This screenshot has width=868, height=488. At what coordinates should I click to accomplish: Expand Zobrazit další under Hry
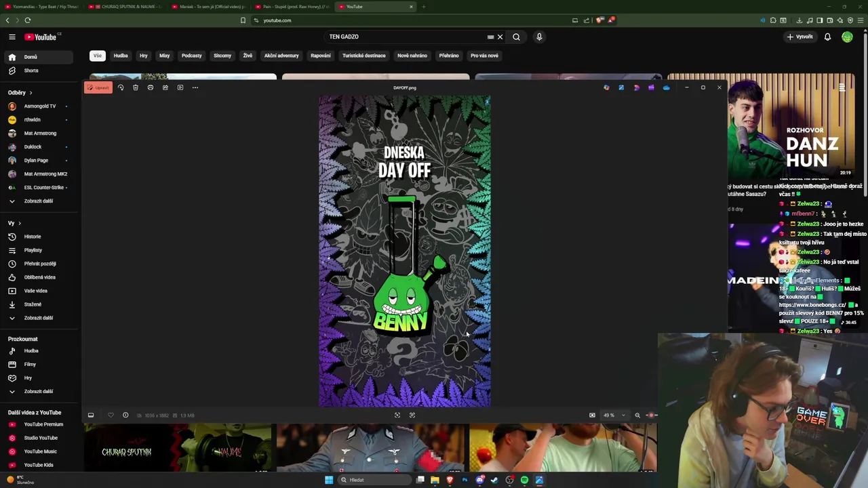tap(37, 392)
